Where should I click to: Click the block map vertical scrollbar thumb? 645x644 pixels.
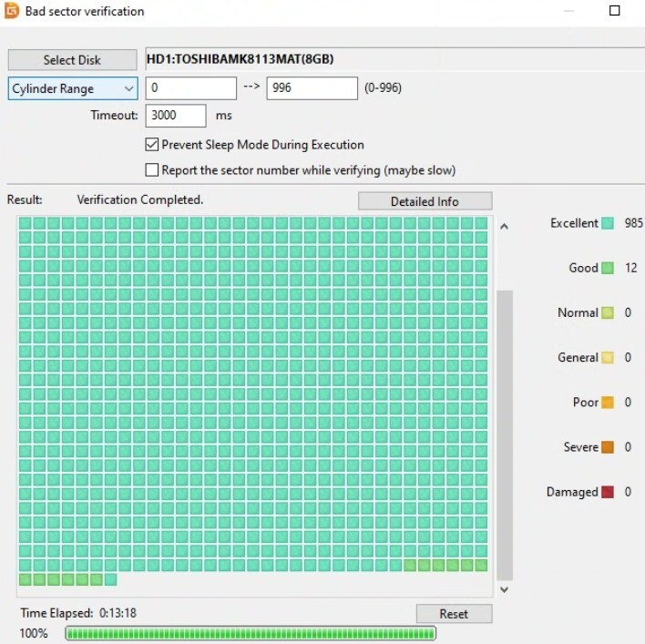pyautogui.click(x=505, y=435)
